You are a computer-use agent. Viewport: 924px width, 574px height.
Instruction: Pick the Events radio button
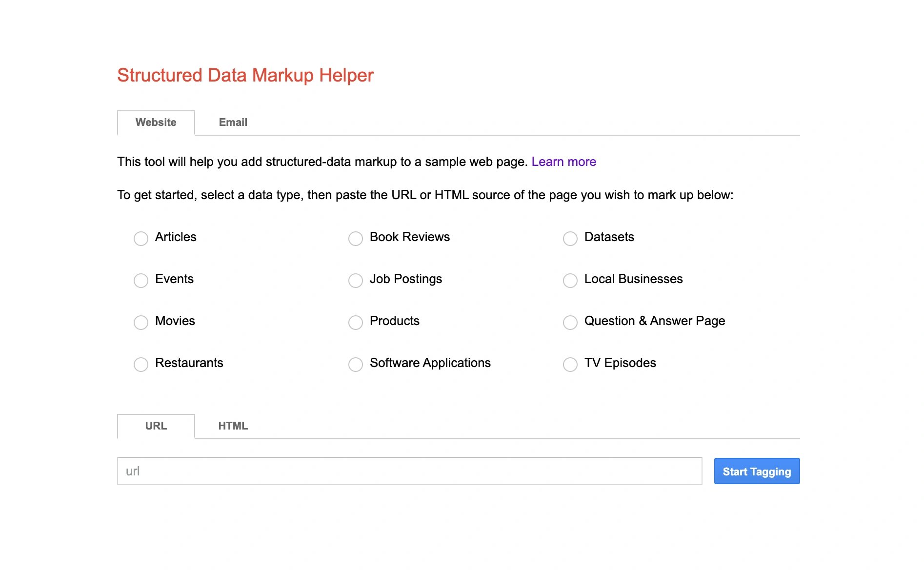pos(141,280)
